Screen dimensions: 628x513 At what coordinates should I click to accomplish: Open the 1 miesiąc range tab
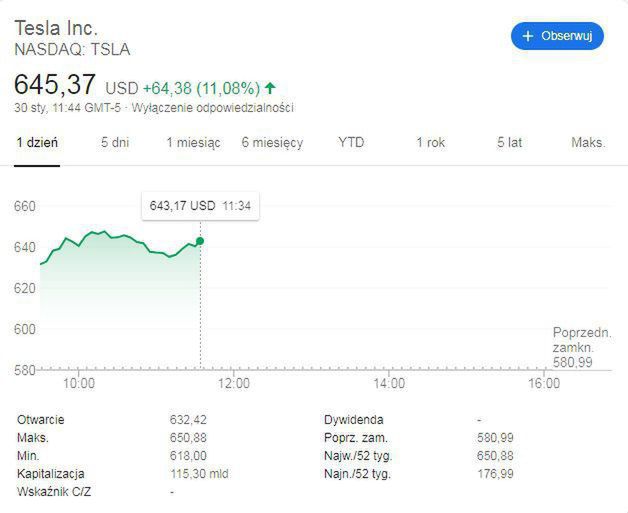[193, 143]
